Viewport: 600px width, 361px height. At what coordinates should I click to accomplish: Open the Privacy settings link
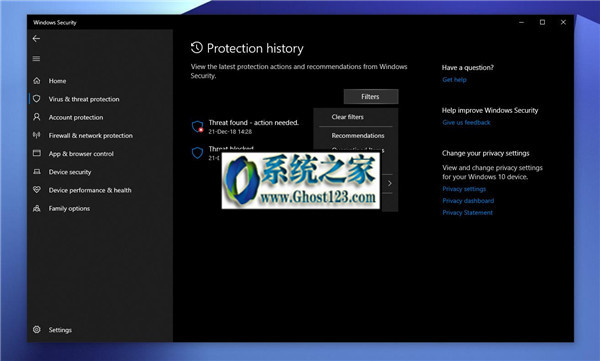[x=464, y=189]
